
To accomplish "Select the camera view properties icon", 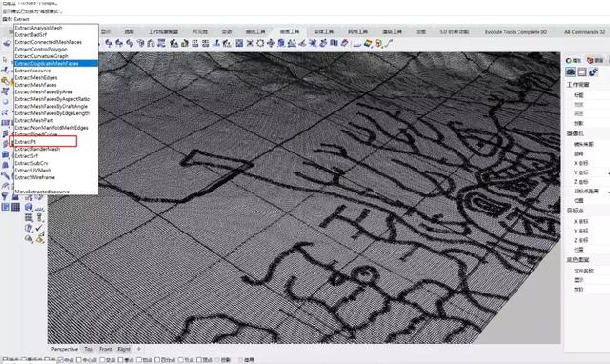I will [x=571, y=72].
